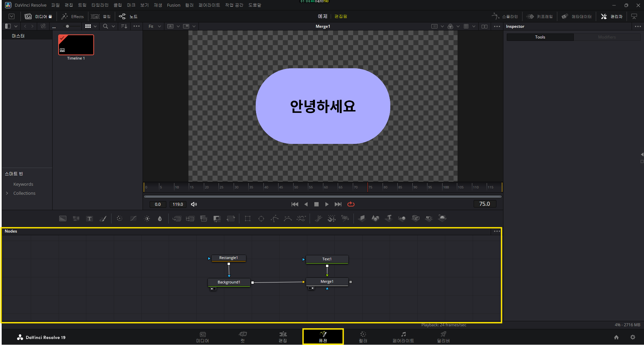Add a Background node from the toolbar
The width and height of the screenshot is (644, 345).
coord(63,218)
